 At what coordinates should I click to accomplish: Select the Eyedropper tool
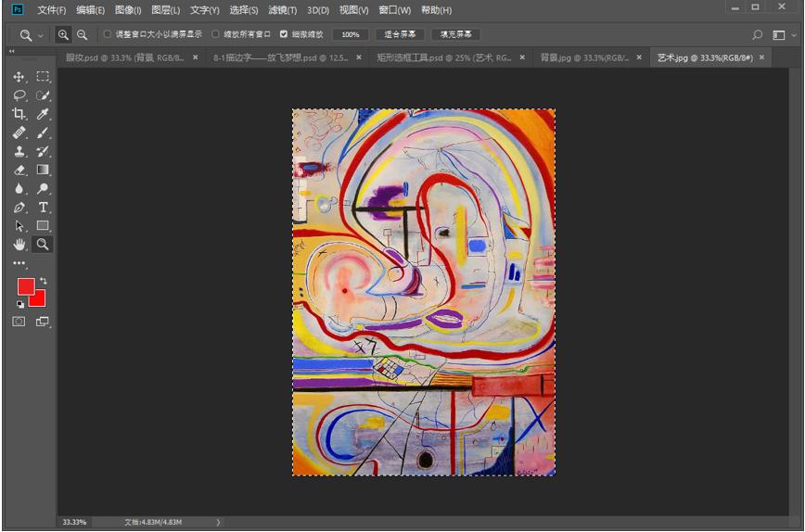click(x=43, y=114)
